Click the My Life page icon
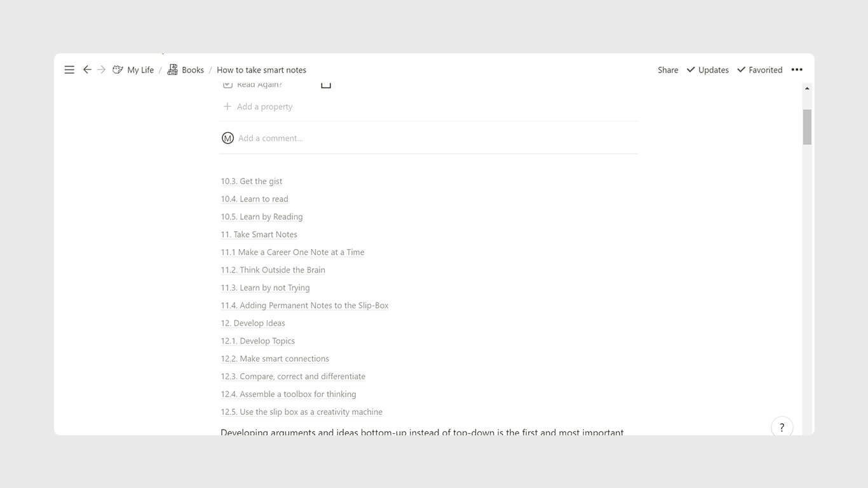 118,70
